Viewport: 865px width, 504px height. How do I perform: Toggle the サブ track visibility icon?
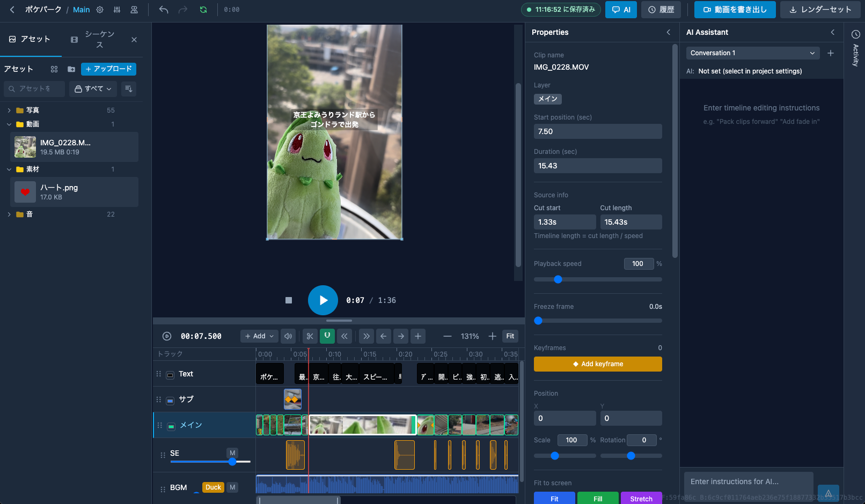(170, 401)
